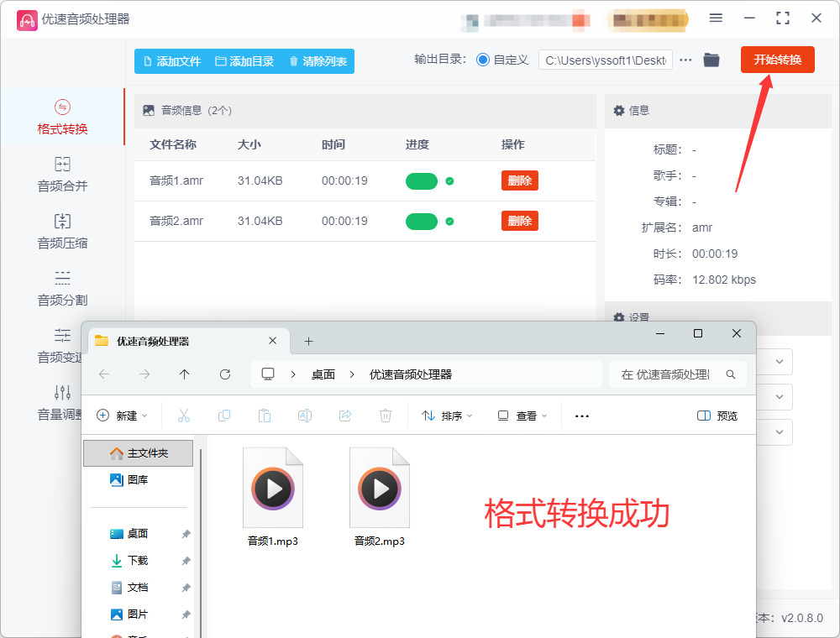Delete the 音频1.amr row
The height and width of the screenshot is (638, 840).
[x=520, y=180]
